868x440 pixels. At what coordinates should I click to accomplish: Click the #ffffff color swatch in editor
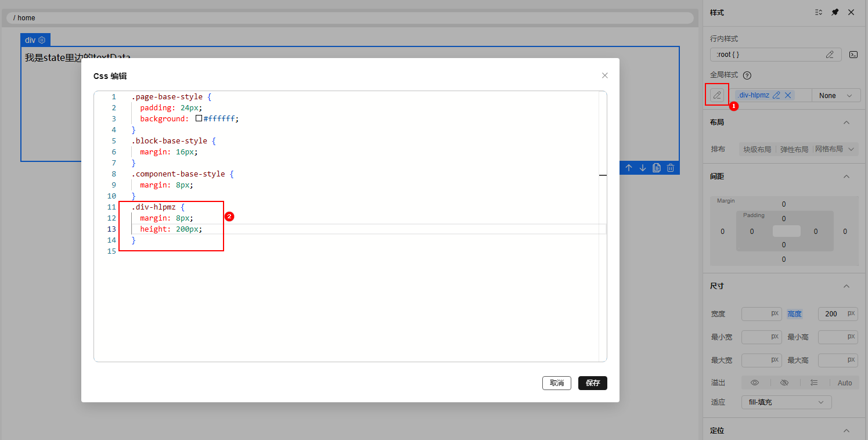click(x=199, y=118)
